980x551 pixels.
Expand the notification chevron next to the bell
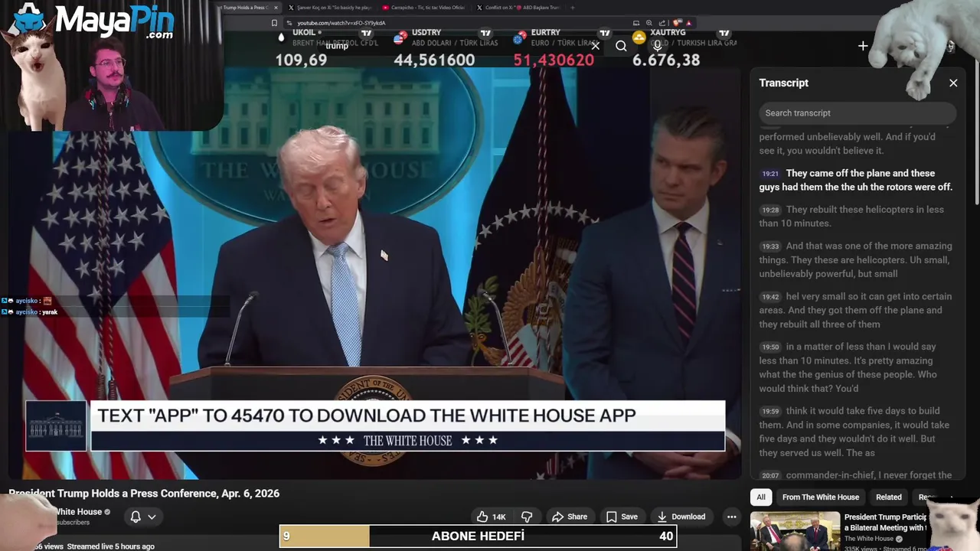click(152, 517)
